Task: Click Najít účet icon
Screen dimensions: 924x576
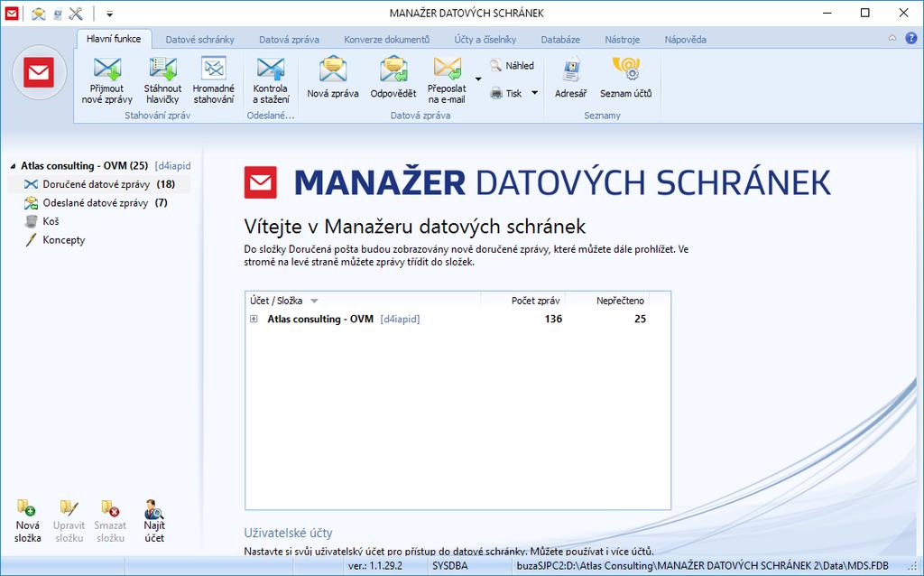Action: (153, 508)
